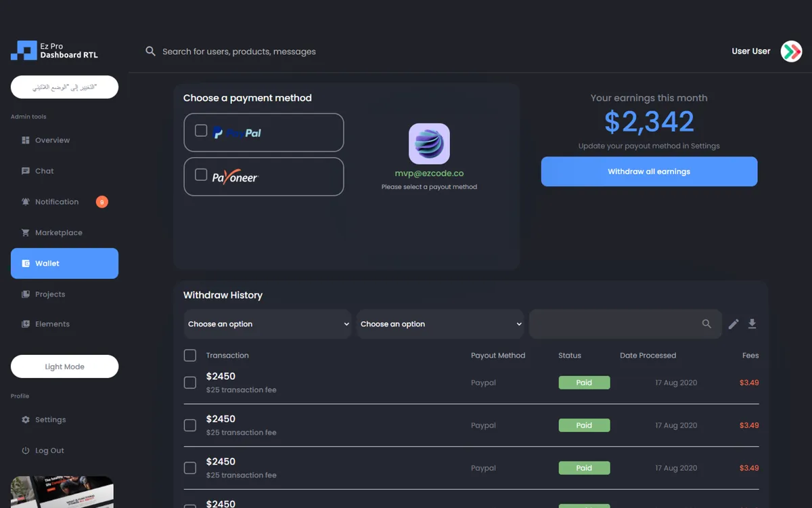812x508 pixels.
Task: Click the Fees column header
Action: (x=750, y=356)
